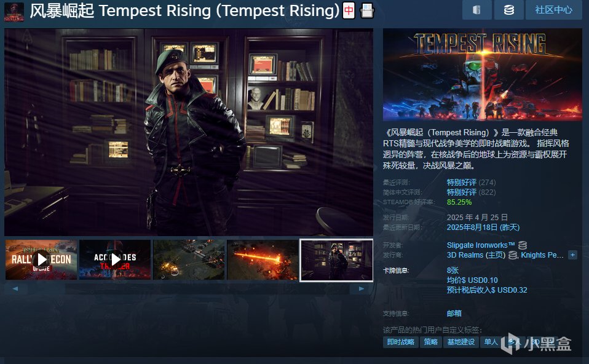589x364 pixels.
Task: Click SteamDB icon next to Slipgate Ironworks
Action: coord(523,245)
